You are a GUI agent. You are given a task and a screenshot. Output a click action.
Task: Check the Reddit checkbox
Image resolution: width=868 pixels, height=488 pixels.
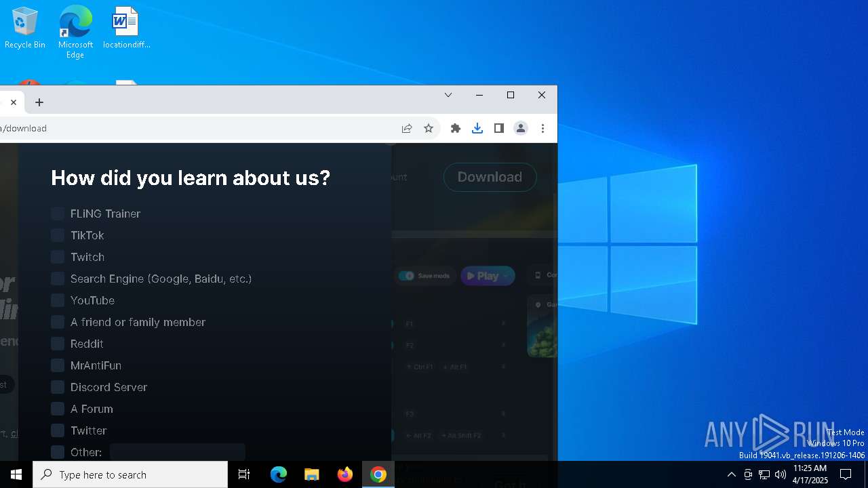pyautogui.click(x=58, y=344)
